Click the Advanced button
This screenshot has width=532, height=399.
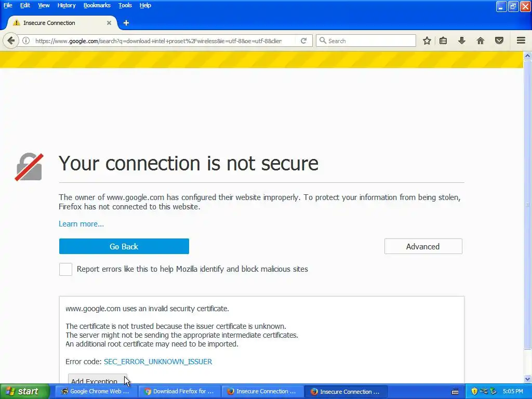pyautogui.click(x=423, y=246)
